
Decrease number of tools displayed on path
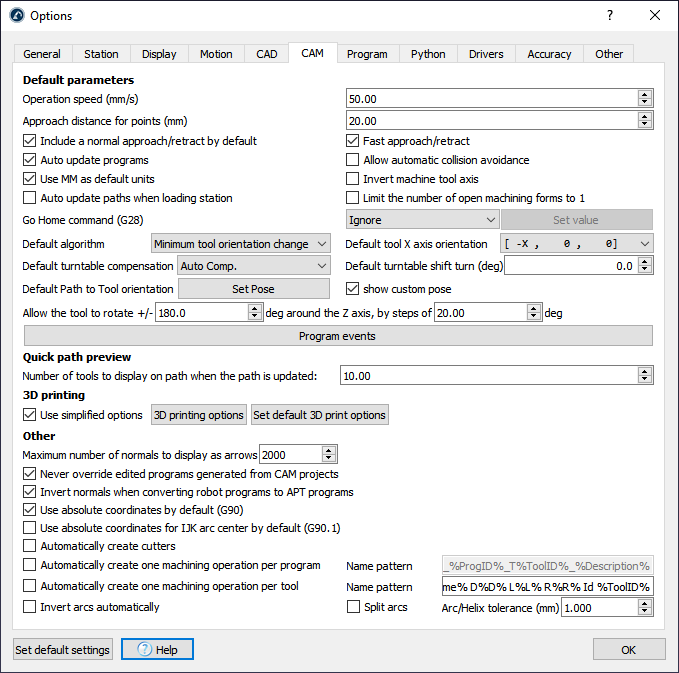(x=645, y=380)
